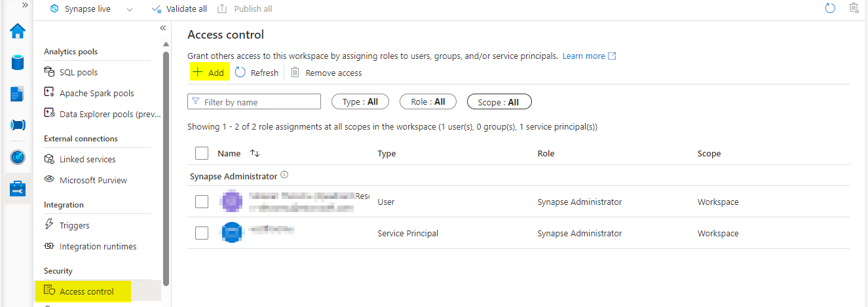Click the top-right discard all icon
Image resolution: width=868 pixels, height=307 pixels.
[x=854, y=9]
